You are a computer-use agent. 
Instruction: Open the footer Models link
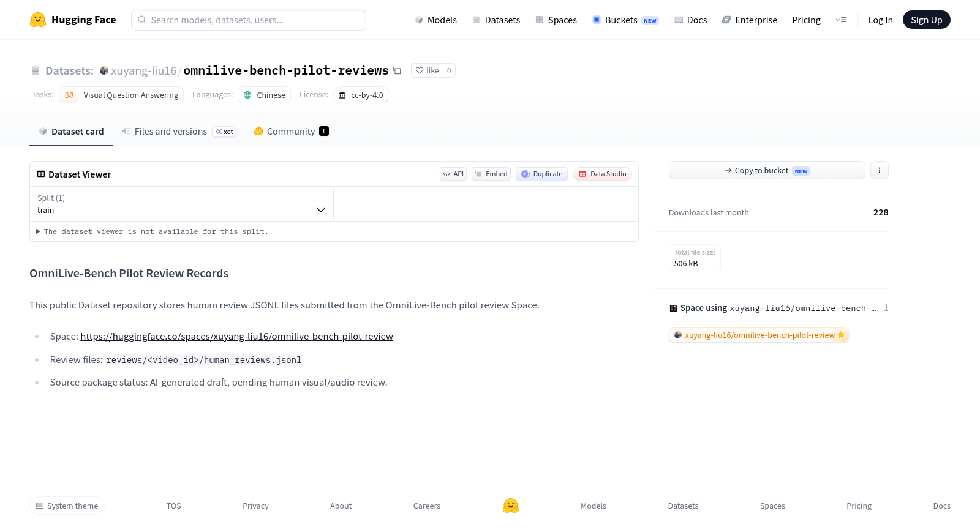coord(594,506)
